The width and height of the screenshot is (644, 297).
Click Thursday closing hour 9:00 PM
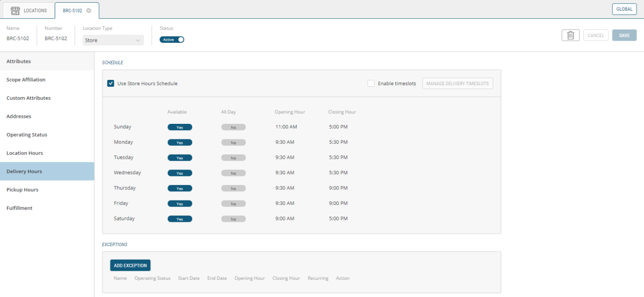point(338,188)
